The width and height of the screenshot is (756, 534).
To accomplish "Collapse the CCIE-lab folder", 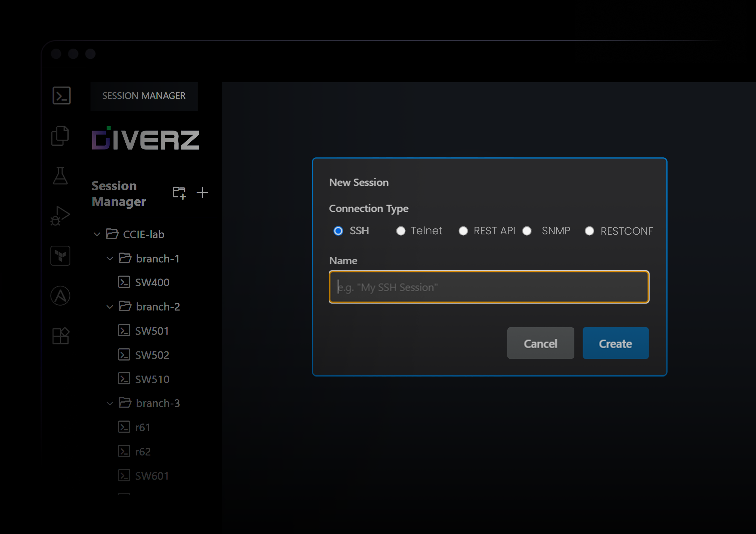I will point(97,234).
